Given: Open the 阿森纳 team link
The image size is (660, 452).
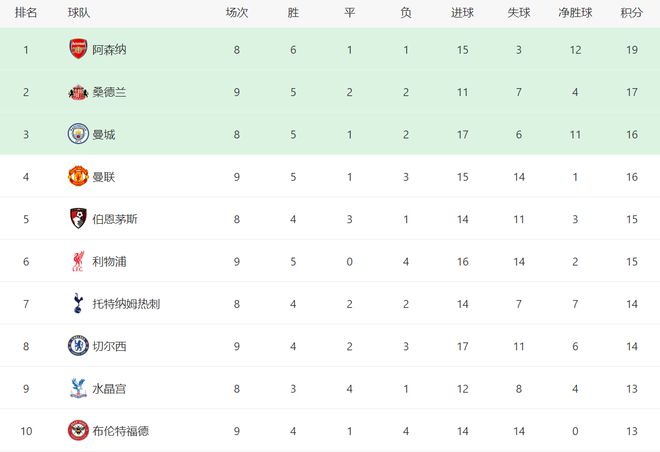Looking at the screenshot, I should [x=109, y=49].
